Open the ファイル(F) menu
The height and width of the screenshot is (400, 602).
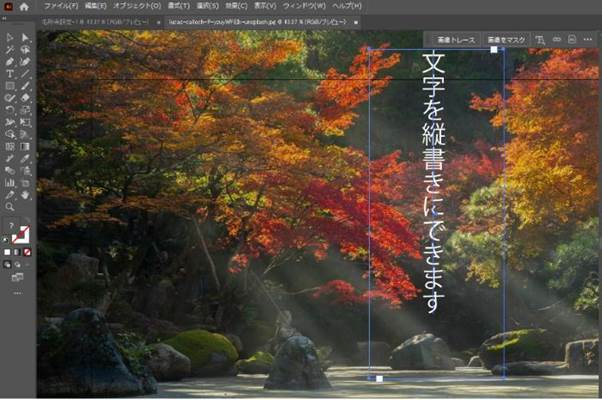coord(61,6)
